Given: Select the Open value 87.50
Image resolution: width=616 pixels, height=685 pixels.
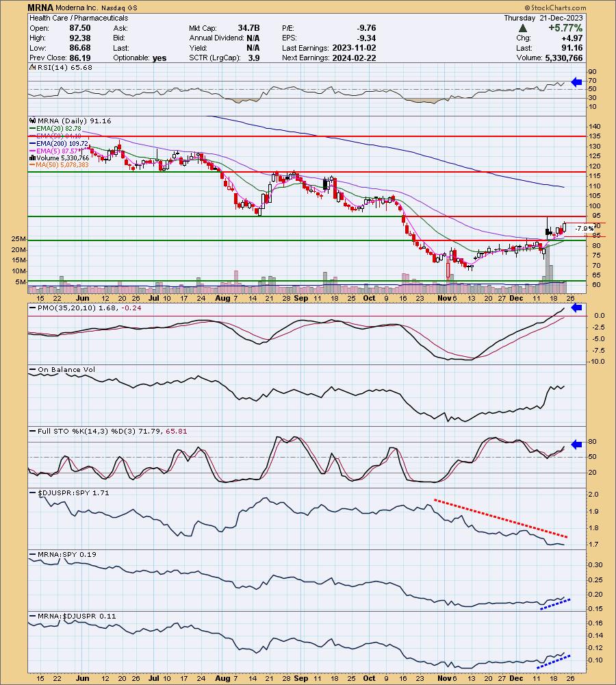Looking at the screenshot, I should (x=80, y=28).
